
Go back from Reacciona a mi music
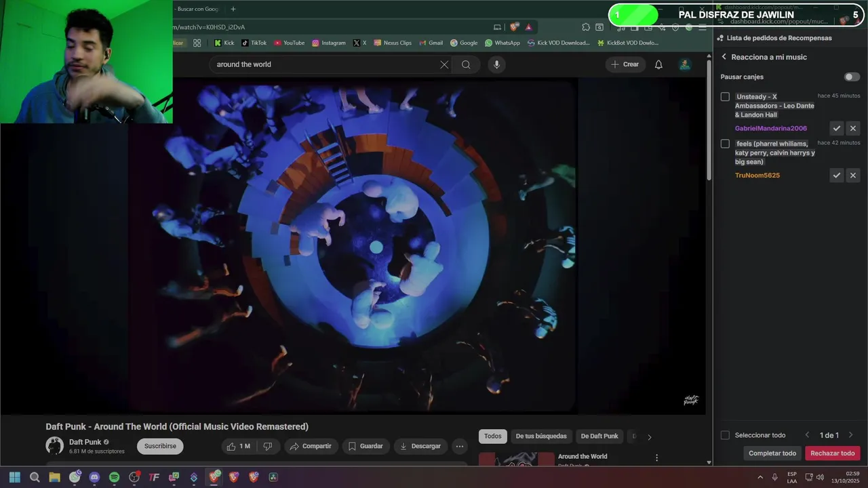pos(724,57)
